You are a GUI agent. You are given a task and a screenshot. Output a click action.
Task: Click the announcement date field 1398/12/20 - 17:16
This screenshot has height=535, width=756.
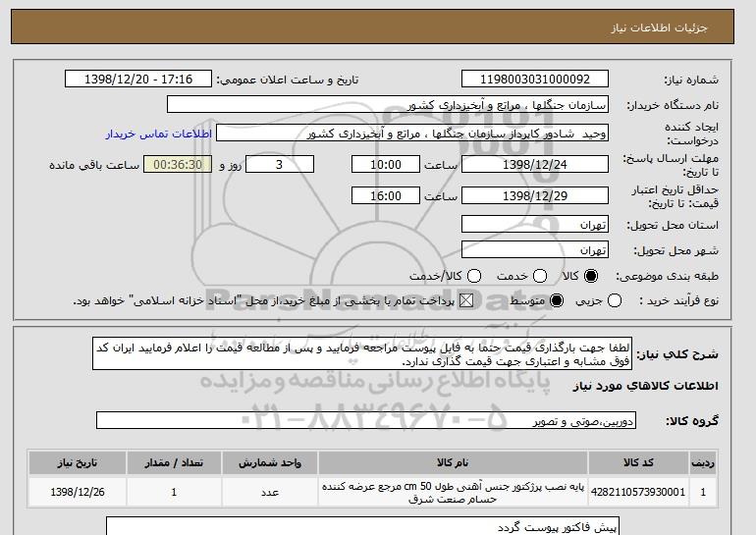138,80
